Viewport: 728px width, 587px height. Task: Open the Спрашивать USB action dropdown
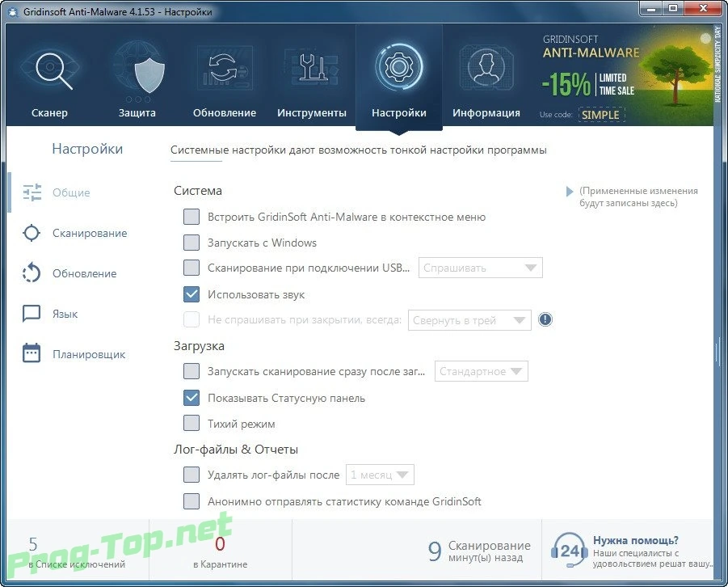click(x=481, y=268)
